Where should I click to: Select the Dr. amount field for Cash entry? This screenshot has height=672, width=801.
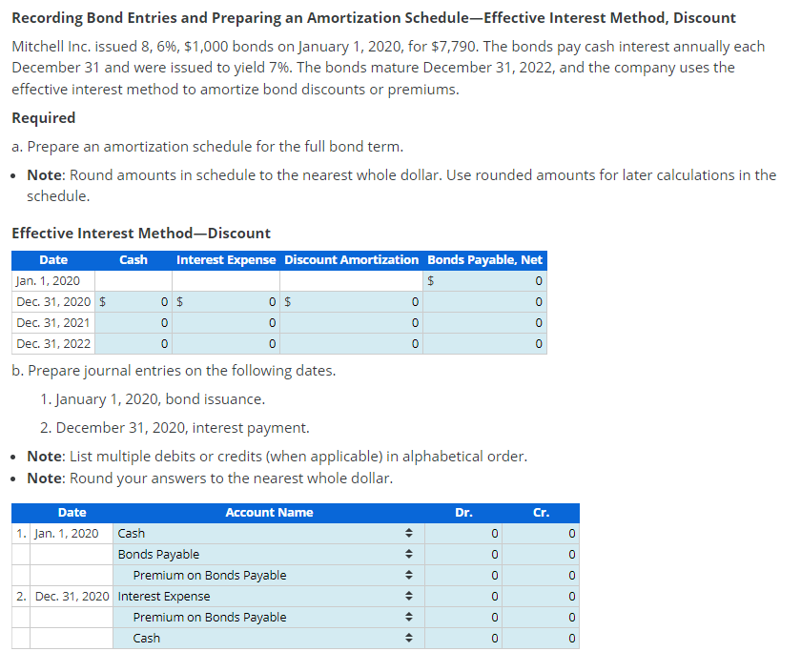click(x=463, y=533)
